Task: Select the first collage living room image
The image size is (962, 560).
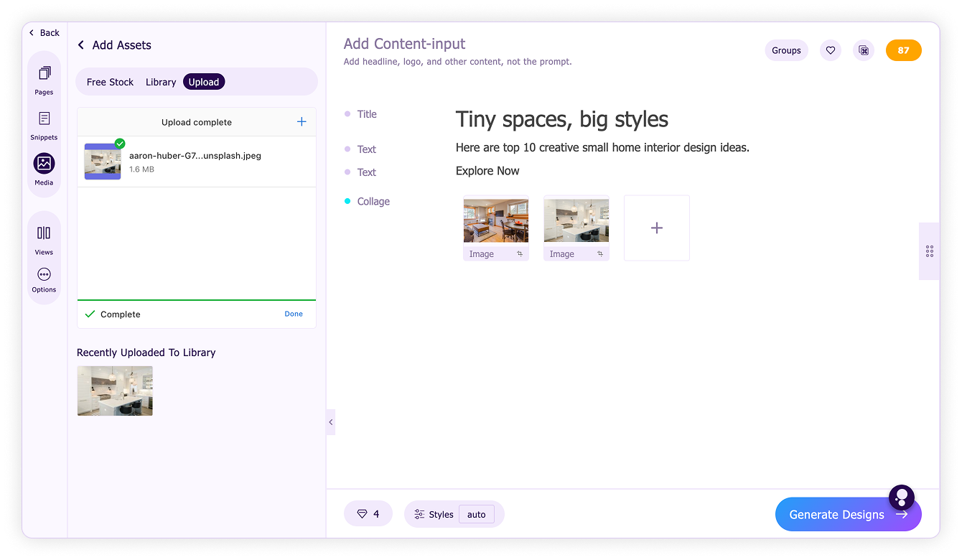Action: [x=496, y=220]
